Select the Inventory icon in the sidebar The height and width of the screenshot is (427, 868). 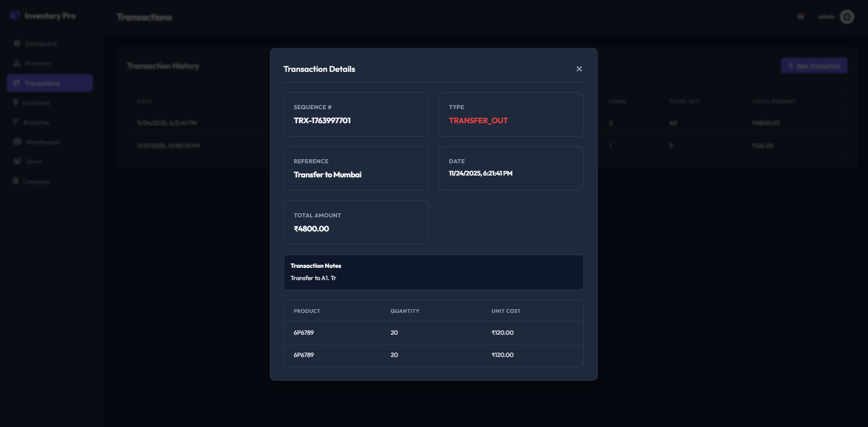pyautogui.click(x=16, y=63)
